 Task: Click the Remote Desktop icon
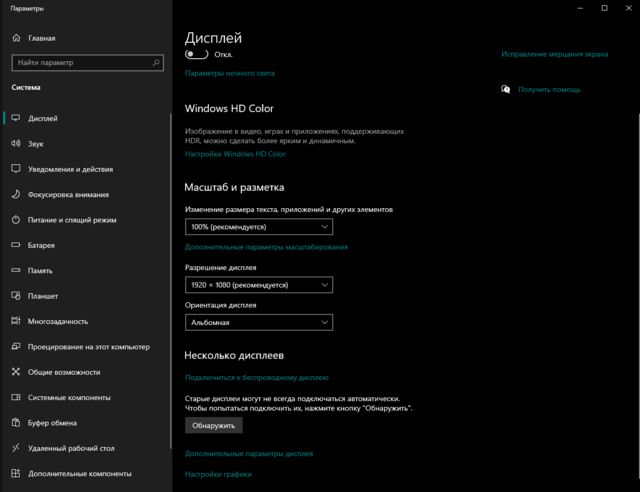16,448
